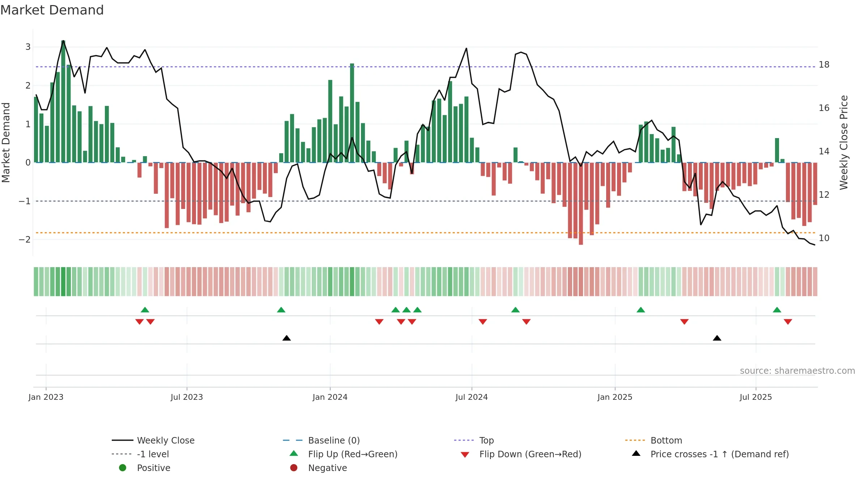Toggle the Top legend entry
The height and width of the screenshot is (488, 868).
point(474,440)
